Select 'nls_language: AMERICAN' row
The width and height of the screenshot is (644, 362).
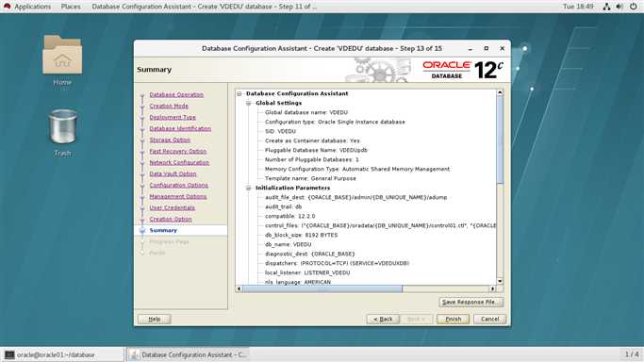pyautogui.click(x=298, y=282)
